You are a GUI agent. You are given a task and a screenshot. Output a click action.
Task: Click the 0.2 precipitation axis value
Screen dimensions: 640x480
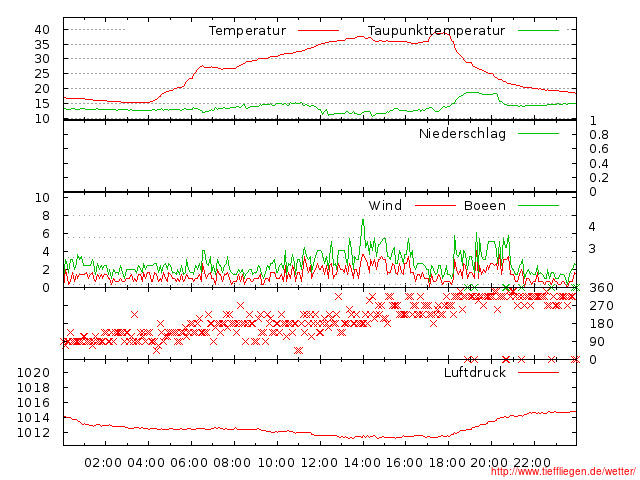point(599,178)
